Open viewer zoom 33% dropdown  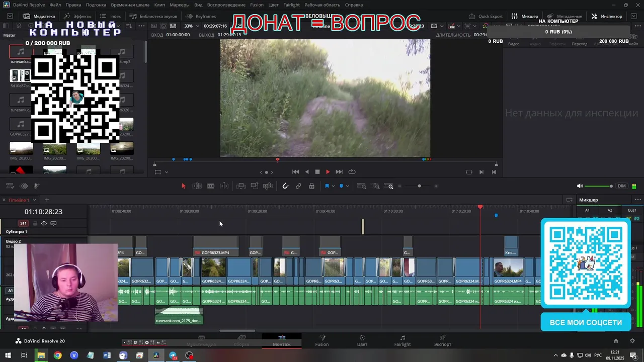(x=192, y=26)
